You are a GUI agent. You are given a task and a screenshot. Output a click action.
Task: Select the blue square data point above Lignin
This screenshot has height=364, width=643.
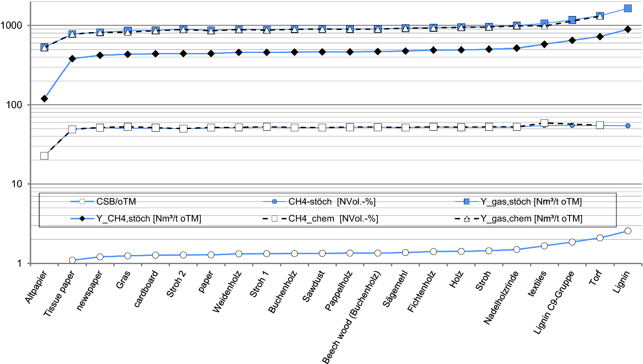tap(627, 8)
